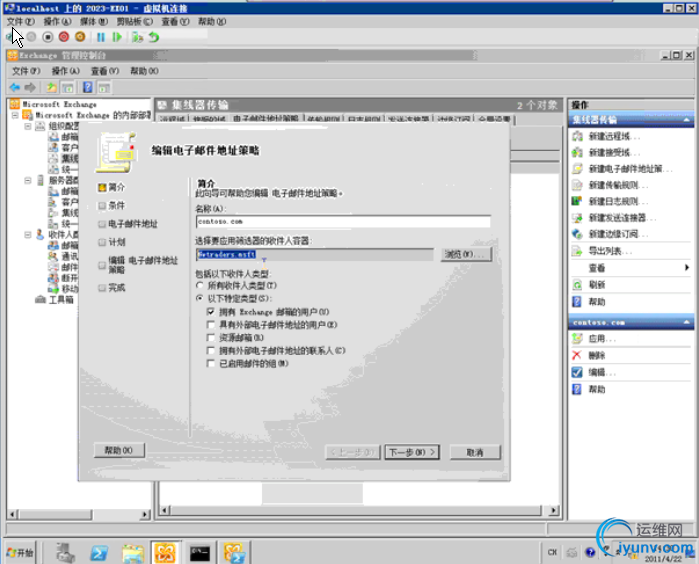Open Exchange Management Console taskbar icon

(165, 553)
